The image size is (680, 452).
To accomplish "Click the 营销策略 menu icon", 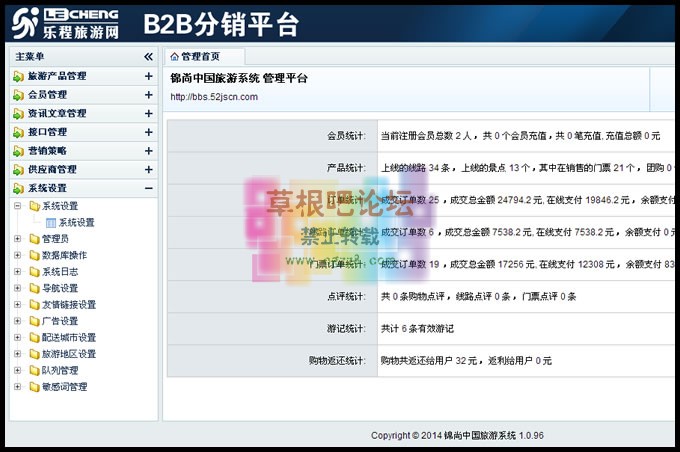I will coord(18,151).
